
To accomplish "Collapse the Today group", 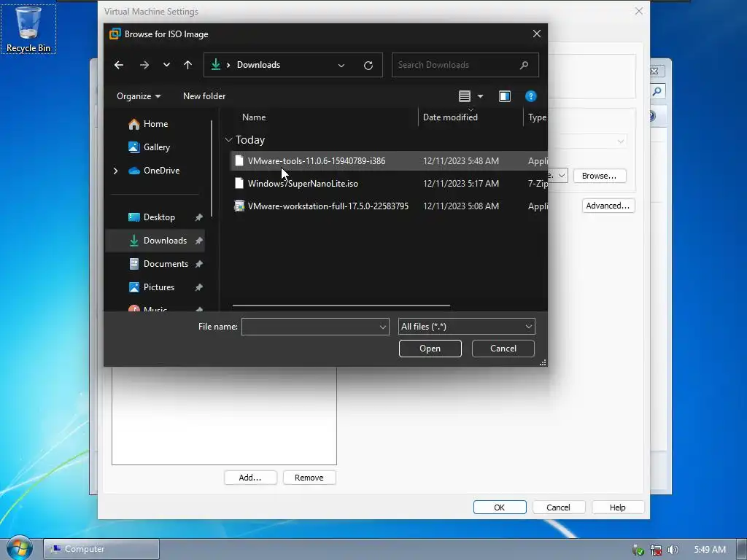I will [228, 140].
